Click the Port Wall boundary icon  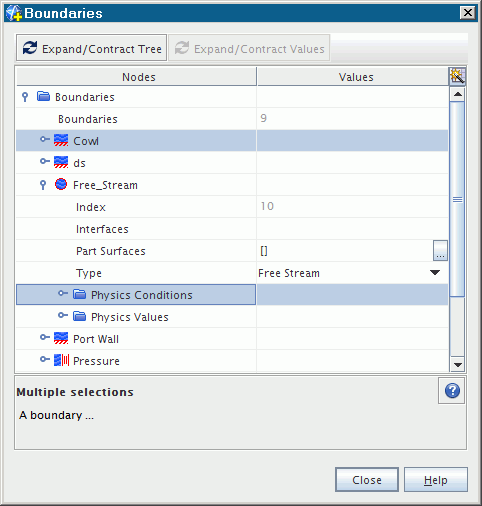tap(61, 338)
